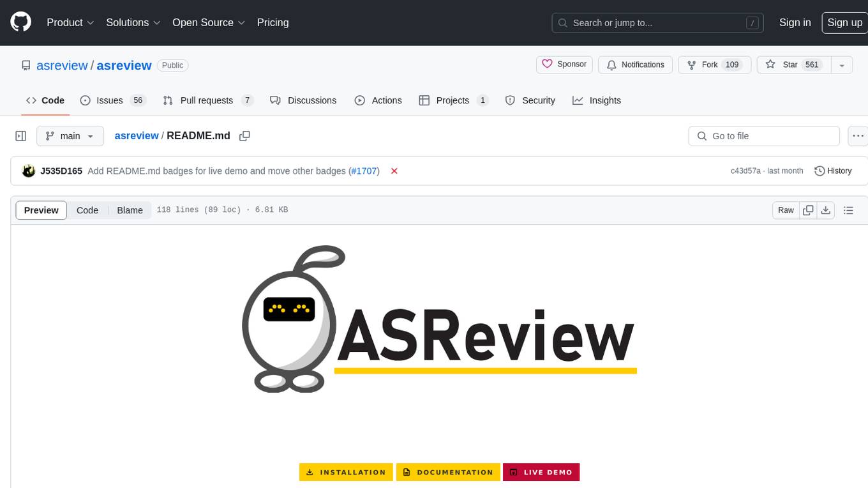This screenshot has width=868, height=488.
Task: Focus the Search or jump to field
Action: (659, 23)
